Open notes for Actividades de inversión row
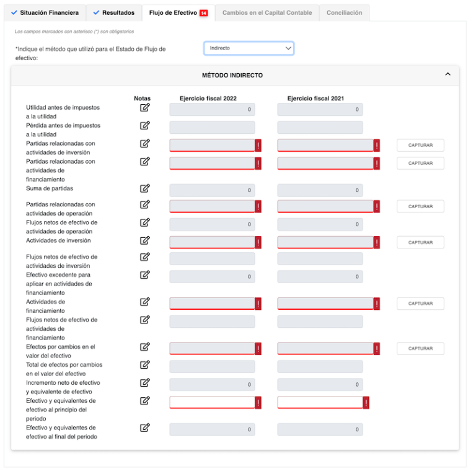The width and height of the screenshot is (476, 474). click(x=145, y=240)
